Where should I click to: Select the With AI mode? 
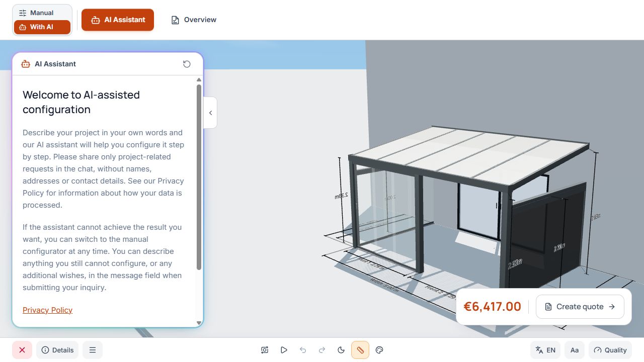tap(42, 27)
